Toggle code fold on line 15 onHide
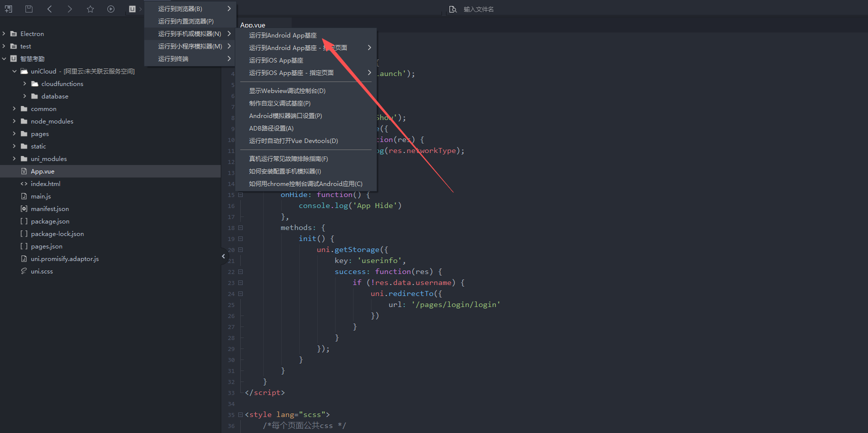 click(x=240, y=195)
